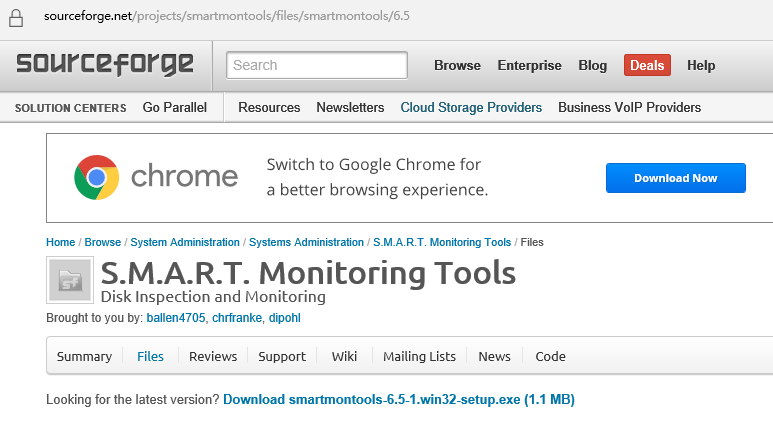
Task: Click the S.M.A.R.T. Monitoring Tools heading
Action: coord(308,273)
